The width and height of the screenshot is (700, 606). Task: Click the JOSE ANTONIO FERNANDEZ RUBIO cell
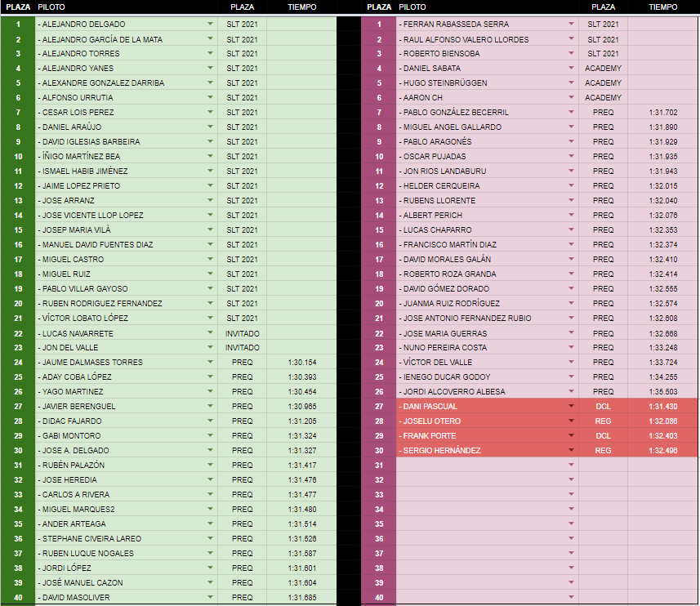[x=487, y=319]
